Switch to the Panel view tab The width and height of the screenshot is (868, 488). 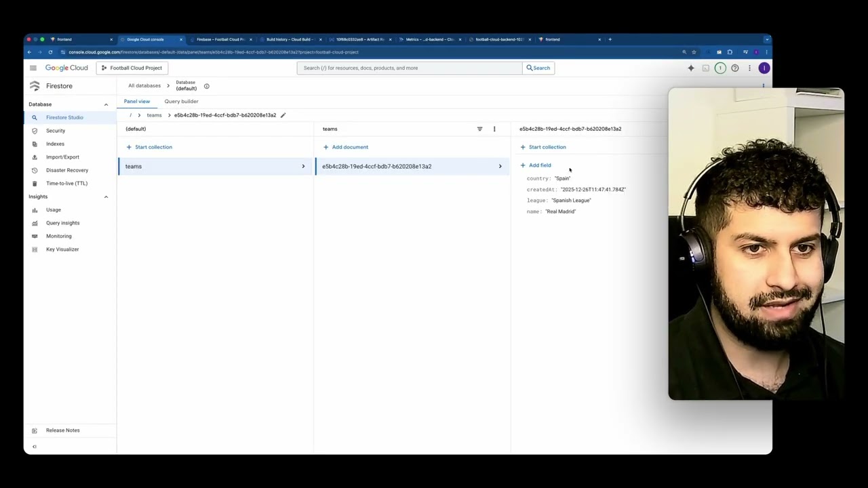click(137, 101)
